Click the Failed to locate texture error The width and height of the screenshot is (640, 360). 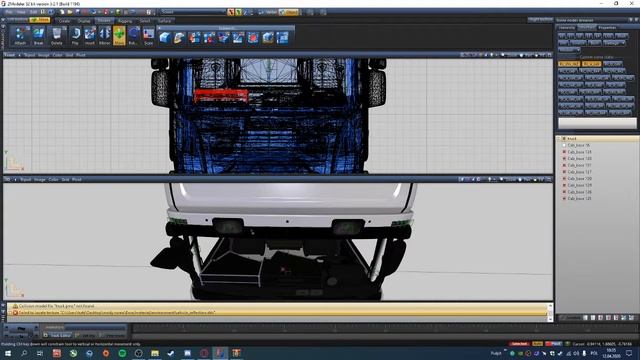click(x=278, y=313)
